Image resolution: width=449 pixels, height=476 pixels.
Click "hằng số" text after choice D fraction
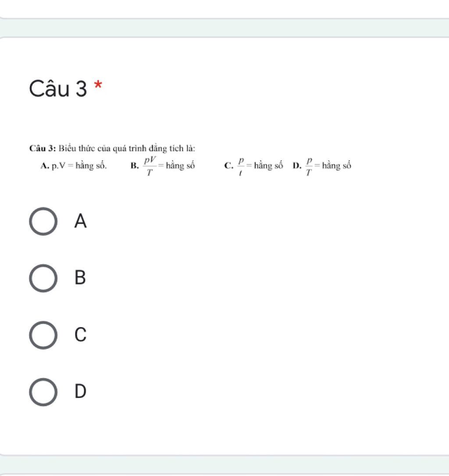[x=337, y=166]
